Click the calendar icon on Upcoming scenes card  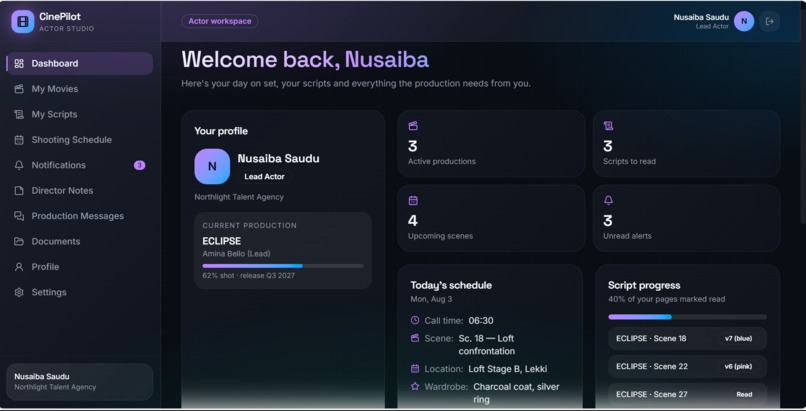tap(413, 200)
